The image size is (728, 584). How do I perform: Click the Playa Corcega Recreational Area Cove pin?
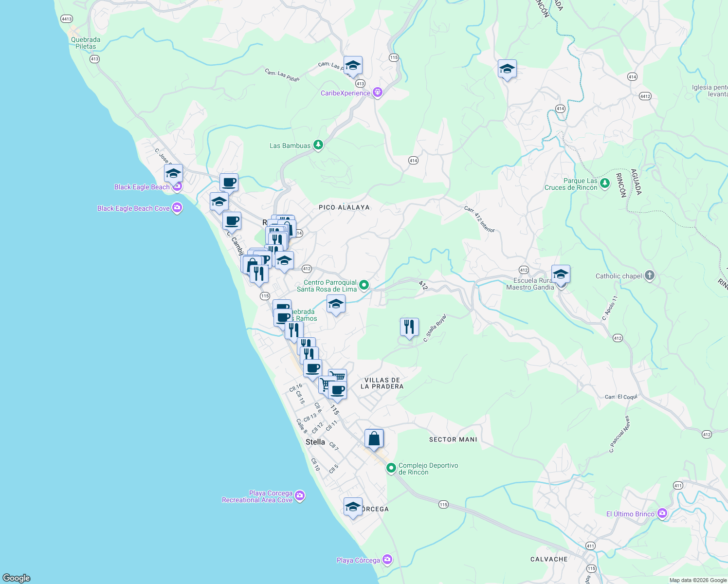(x=300, y=495)
